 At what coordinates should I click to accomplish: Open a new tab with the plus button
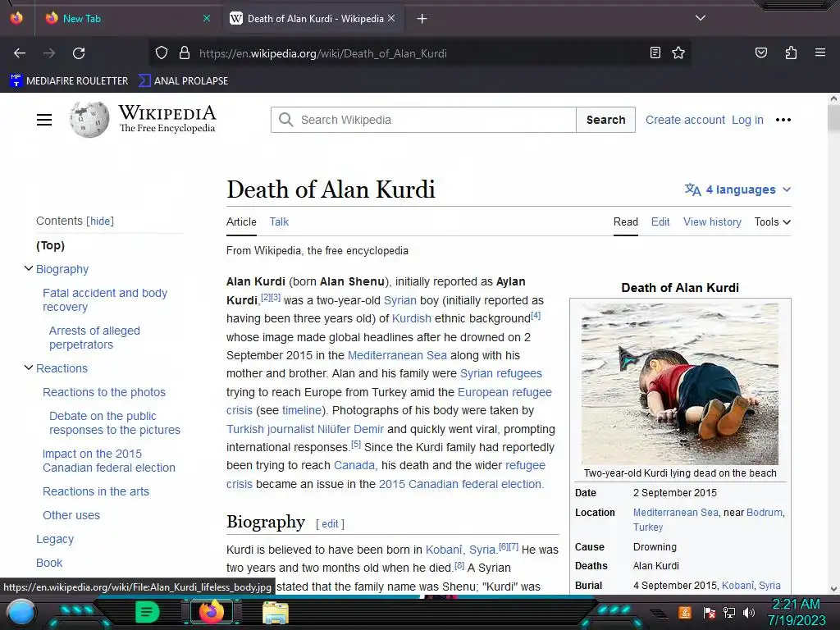(x=422, y=19)
